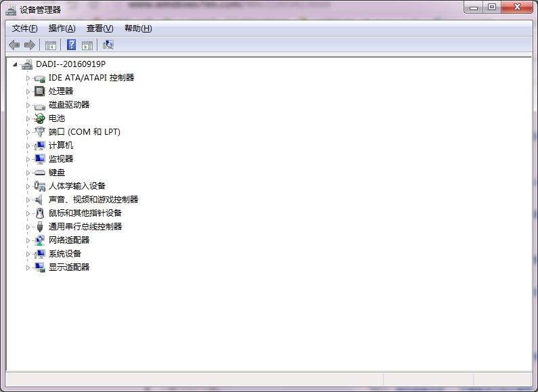This screenshot has height=392, width=538.
Task: Expand the 通用串行总线控制器 node
Action: click(x=28, y=227)
